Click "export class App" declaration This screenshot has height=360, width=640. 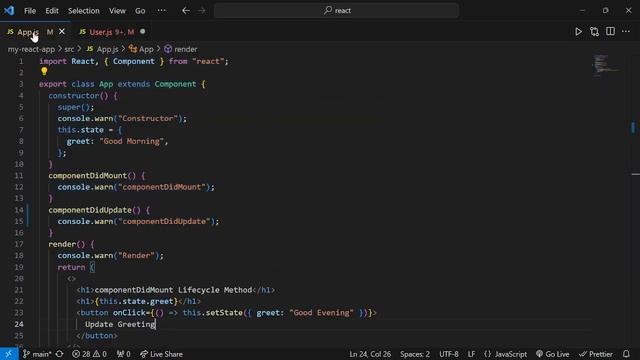76,84
